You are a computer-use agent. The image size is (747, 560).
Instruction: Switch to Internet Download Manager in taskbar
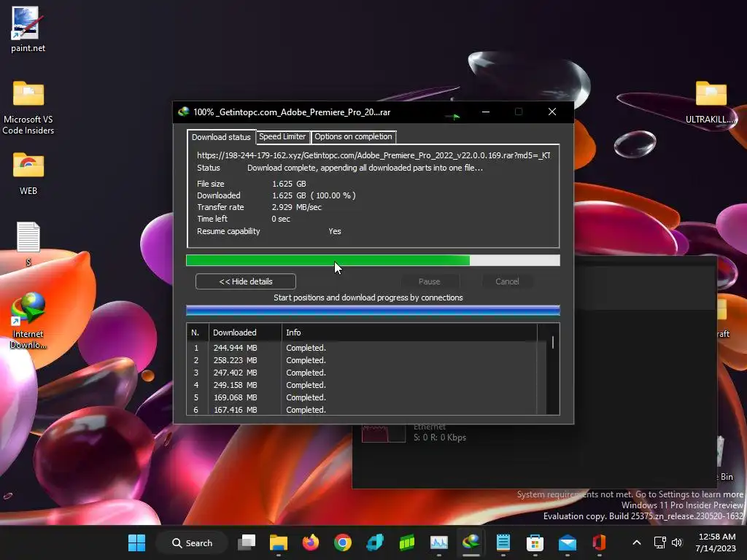tap(471, 542)
